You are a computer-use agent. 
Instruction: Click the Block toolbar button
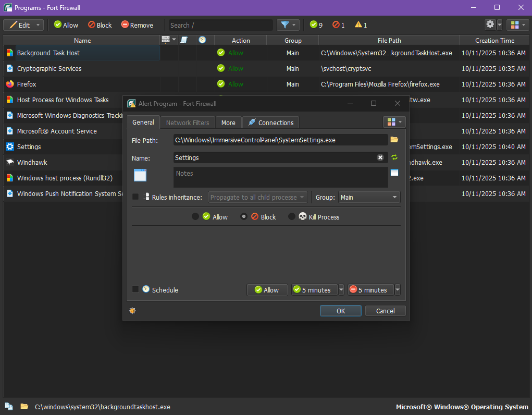click(100, 25)
